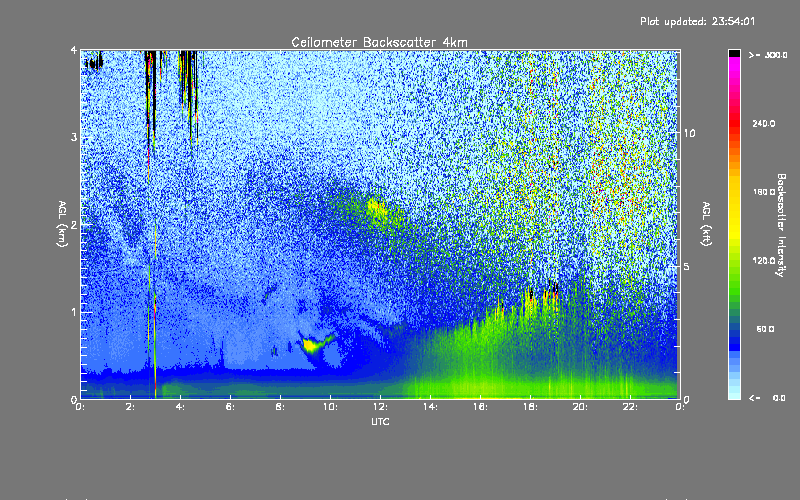
Task: Click the 'Backscatter Intensity' colorbar label
Action: [x=781, y=225]
